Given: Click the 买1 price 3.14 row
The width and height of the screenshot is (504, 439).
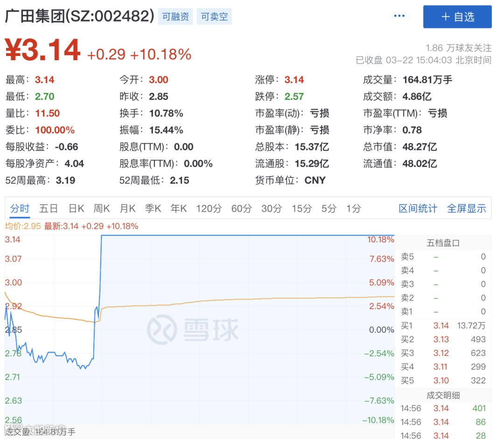Looking at the screenshot, I should 443,326.
